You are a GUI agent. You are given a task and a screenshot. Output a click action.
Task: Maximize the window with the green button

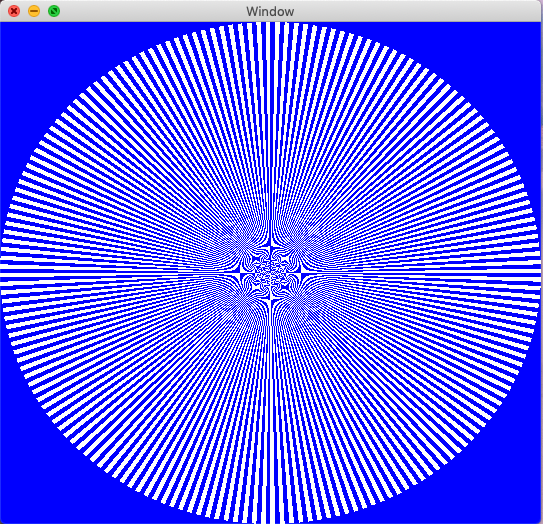54,11
